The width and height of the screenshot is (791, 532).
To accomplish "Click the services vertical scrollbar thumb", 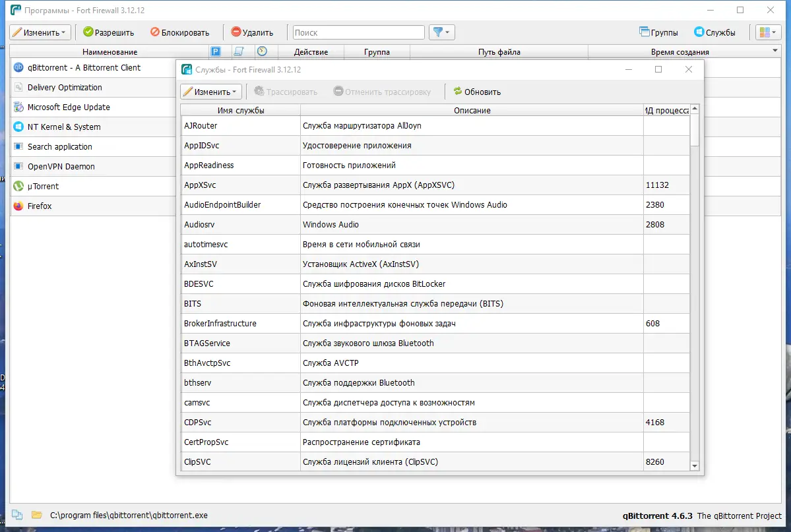I will click(x=695, y=130).
